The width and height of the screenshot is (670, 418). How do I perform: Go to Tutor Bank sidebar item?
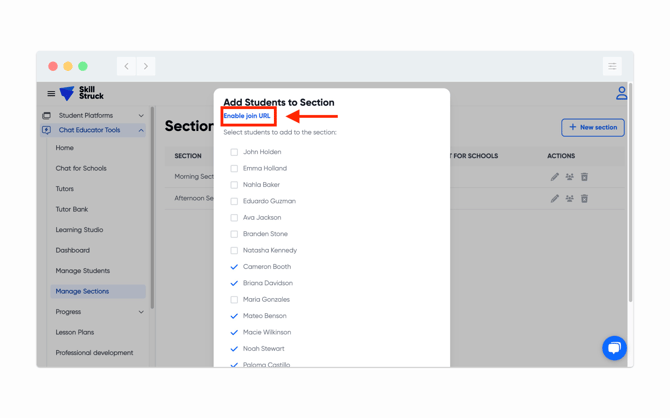pyautogui.click(x=72, y=209)
